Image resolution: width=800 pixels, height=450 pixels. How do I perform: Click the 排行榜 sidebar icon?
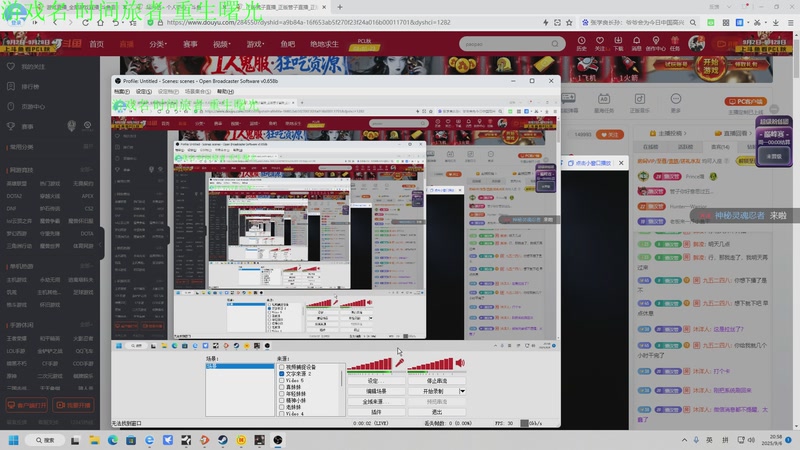[11, 86]
